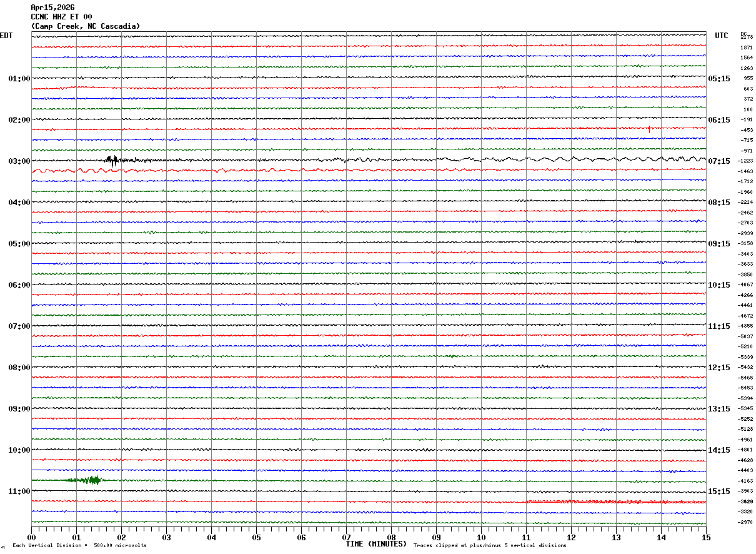
Task: Click the 03 minute axis tick label
Action: (x=166, y=537)
